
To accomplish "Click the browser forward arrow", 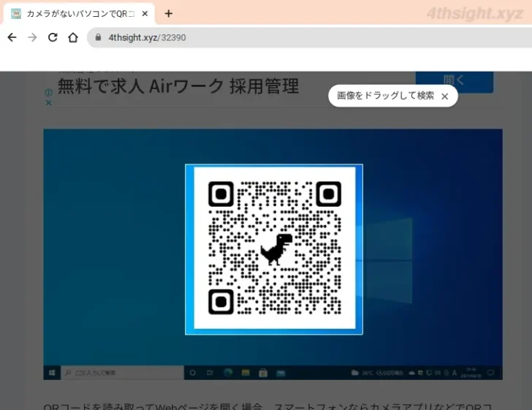I will pyautogui.click(x=32, y=37).
